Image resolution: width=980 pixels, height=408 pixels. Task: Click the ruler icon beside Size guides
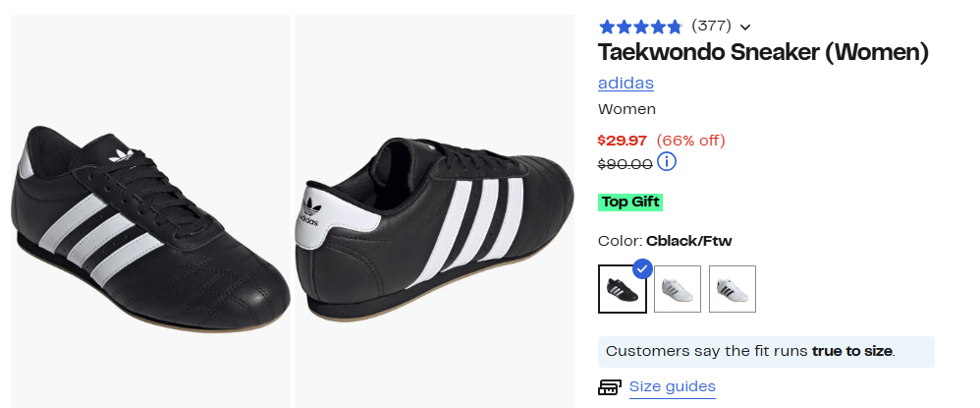(x=610, y=387)
